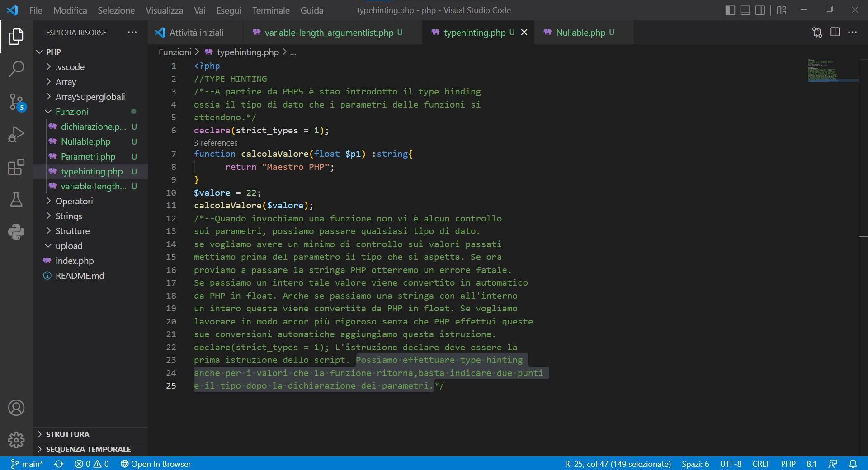
Task: Open the Visualizza menu
Action: pyautogui.click(x=164, y=10)
